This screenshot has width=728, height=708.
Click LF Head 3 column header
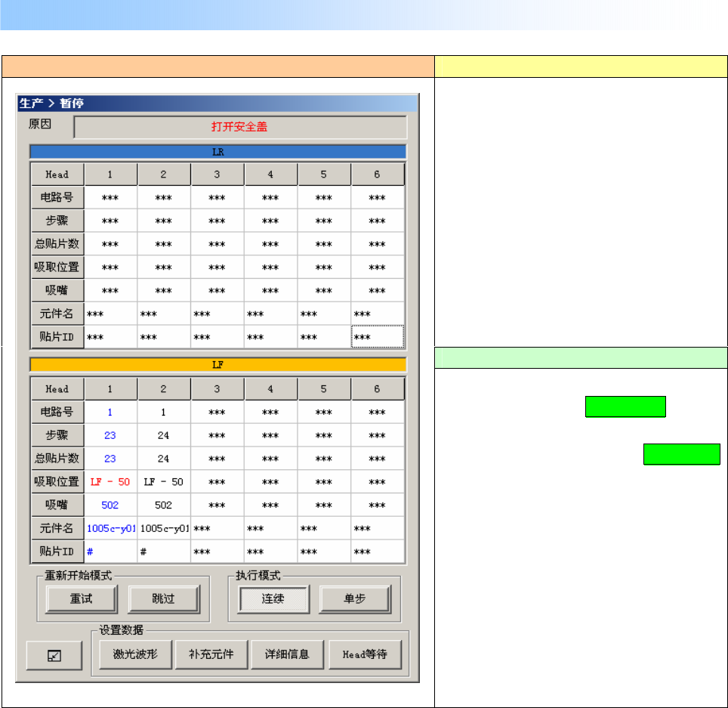point(217,389)
